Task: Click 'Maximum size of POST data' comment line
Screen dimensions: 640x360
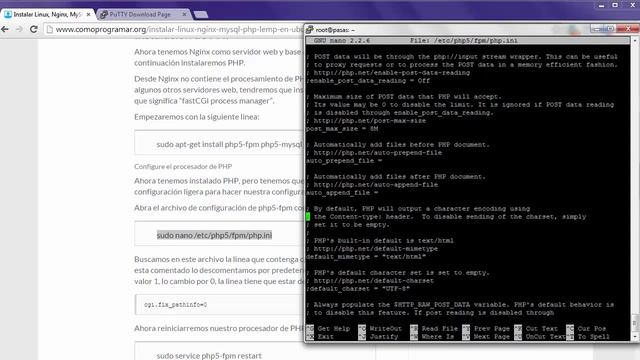Action: point(404,97)
